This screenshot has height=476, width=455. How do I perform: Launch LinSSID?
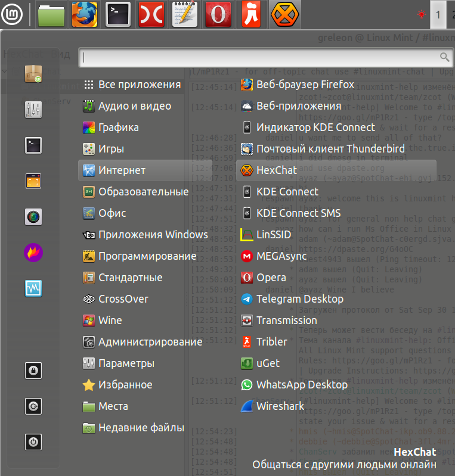[x=336, y=235]
